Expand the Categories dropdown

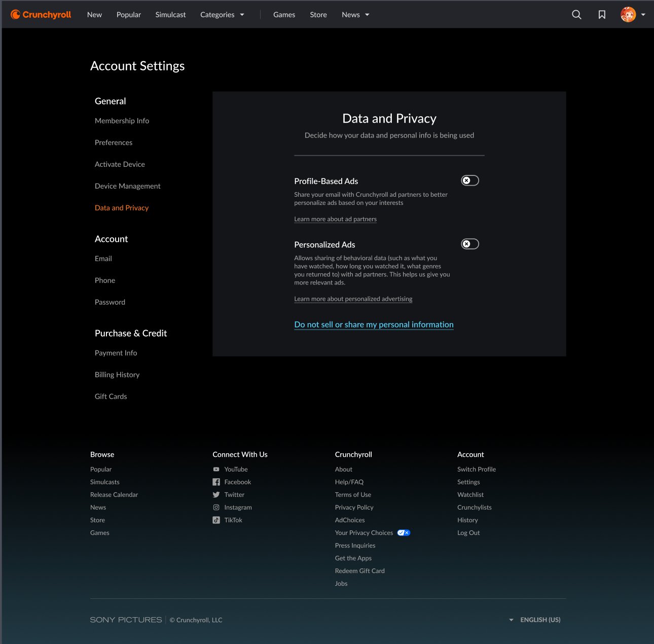point(222,15)
